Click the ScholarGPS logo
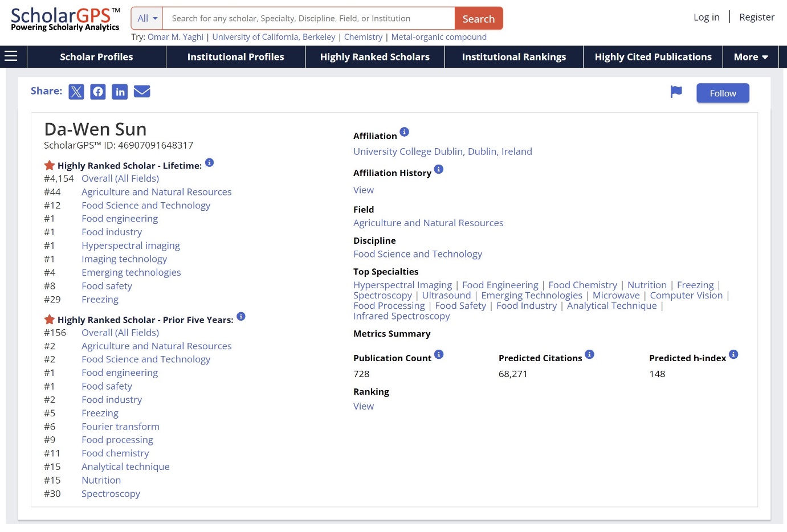This screenshot has height=532, width=787. click(x=64, y=18)
